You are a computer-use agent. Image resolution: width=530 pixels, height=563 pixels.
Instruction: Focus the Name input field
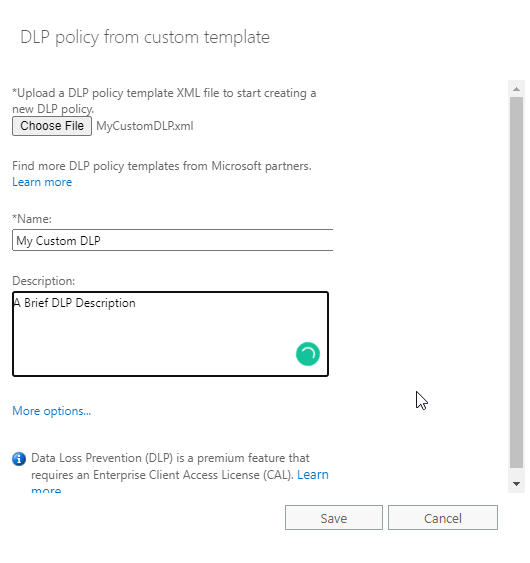click(x=172, y=240)
